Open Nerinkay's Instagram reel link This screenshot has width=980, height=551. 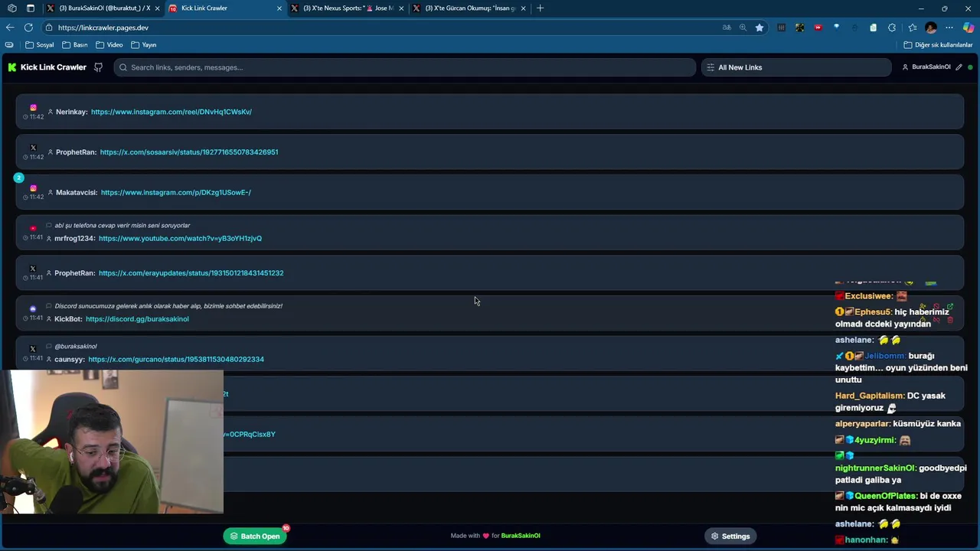point(171,112)
